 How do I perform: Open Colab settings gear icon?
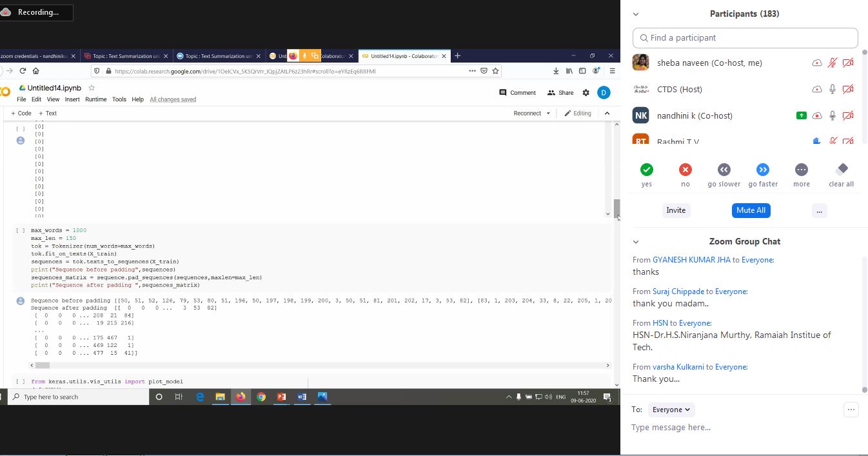pos(586,93)
